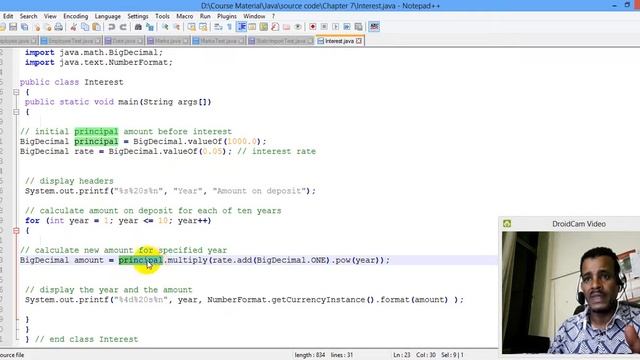640x360 pixels.
Task: Open the Edit menu
Action: [x=8, y=16]
